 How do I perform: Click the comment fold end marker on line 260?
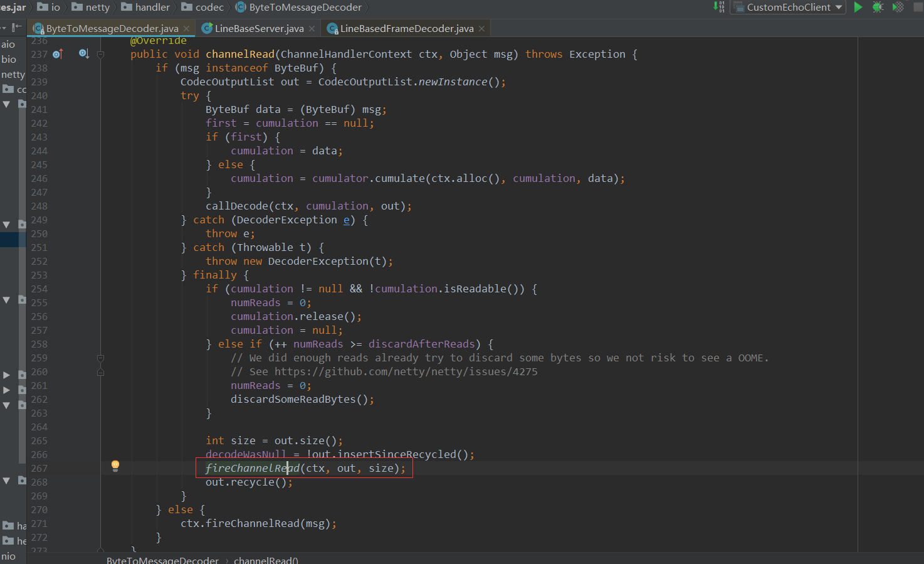point(100,372)
